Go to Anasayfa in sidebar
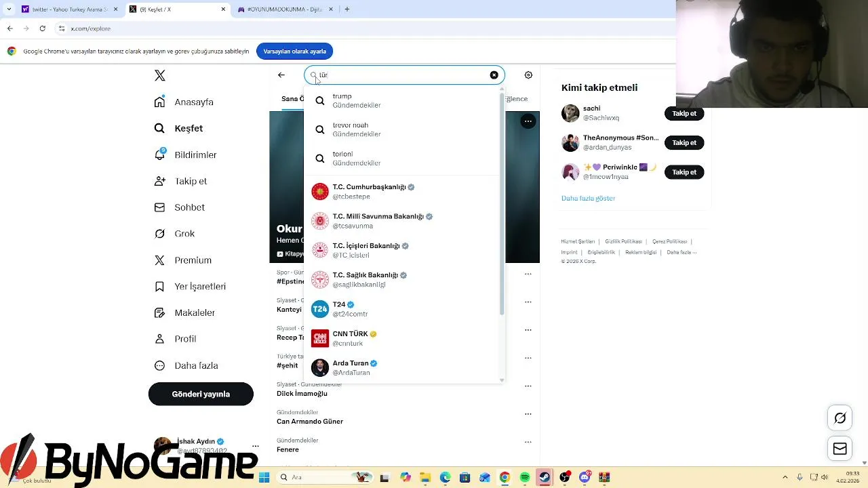The width and height of the screenshot is (868, 488). click(x=184, y=102)
